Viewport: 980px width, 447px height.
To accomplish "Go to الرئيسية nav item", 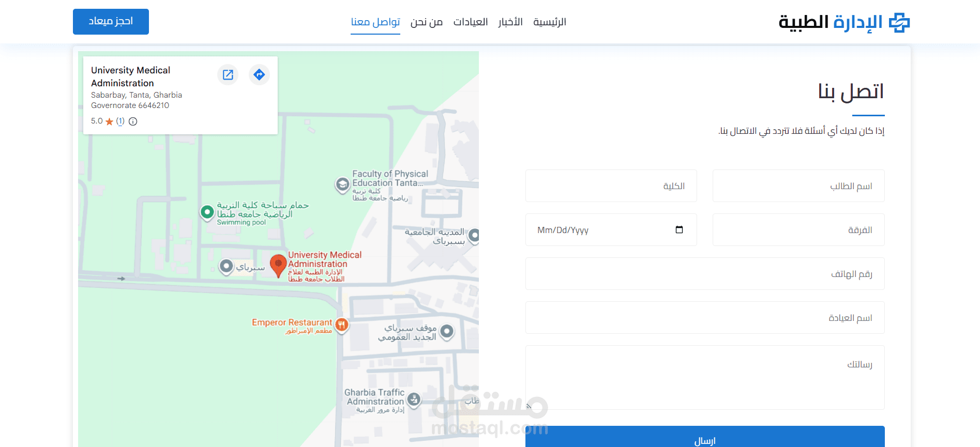I will (x=550, y=22).
